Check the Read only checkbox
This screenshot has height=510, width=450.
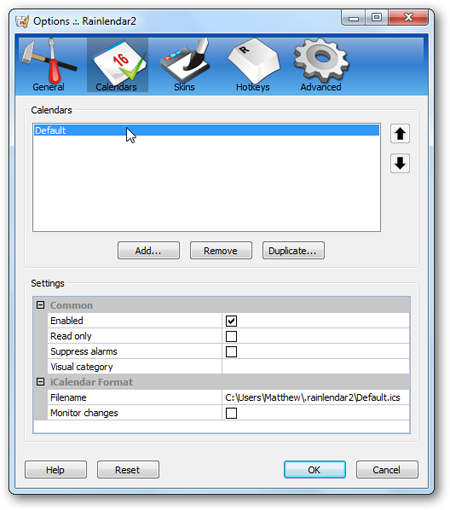coord(231,336)
